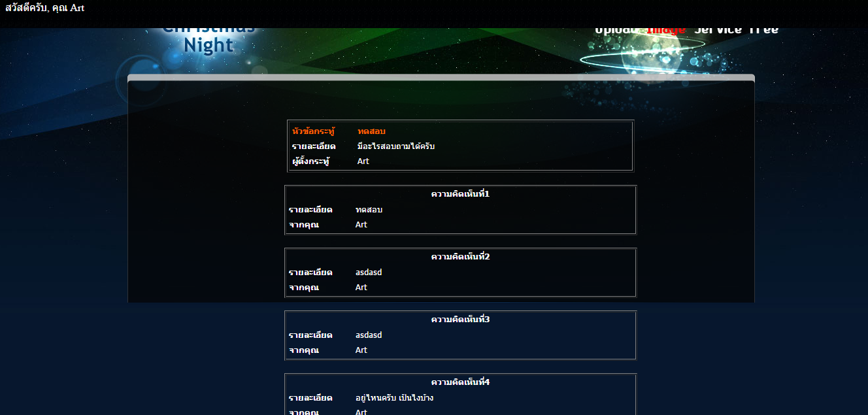Click the 'ความคิดเห็นที่2' comment header

[x=460, y=257]
